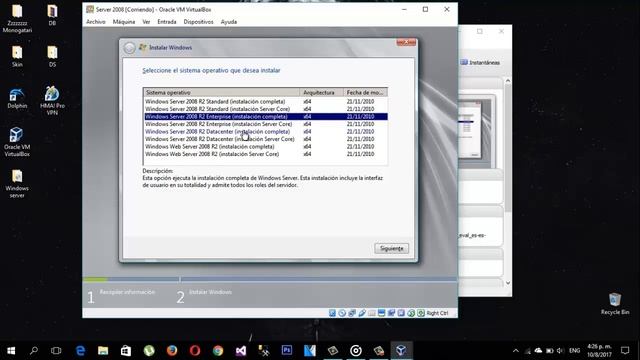Click the Siguiente button

pyautogui.click(x=391, y=248)
